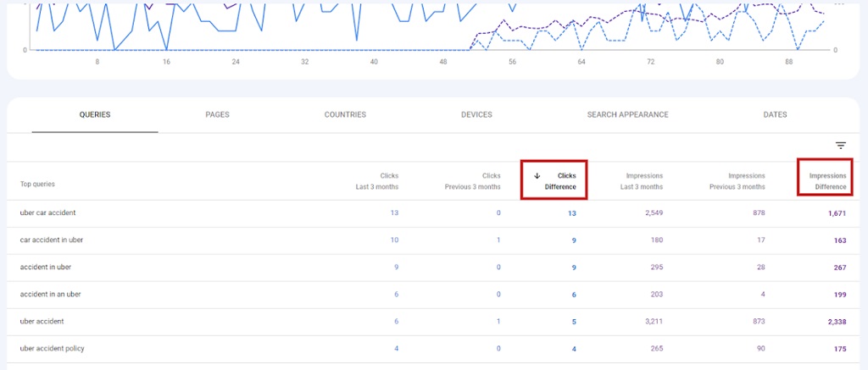Open the Devices tab
Viewport: 868px width, 370px height.
pos(476,115)
